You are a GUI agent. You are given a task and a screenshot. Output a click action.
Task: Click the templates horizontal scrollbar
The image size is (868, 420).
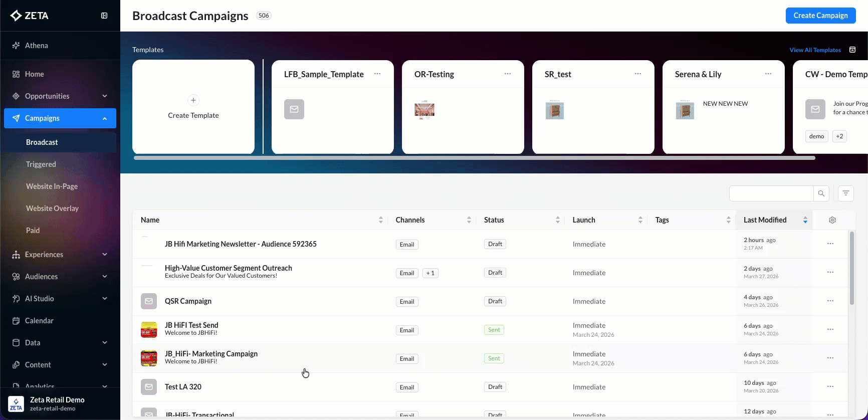click(x=474, y=158)
